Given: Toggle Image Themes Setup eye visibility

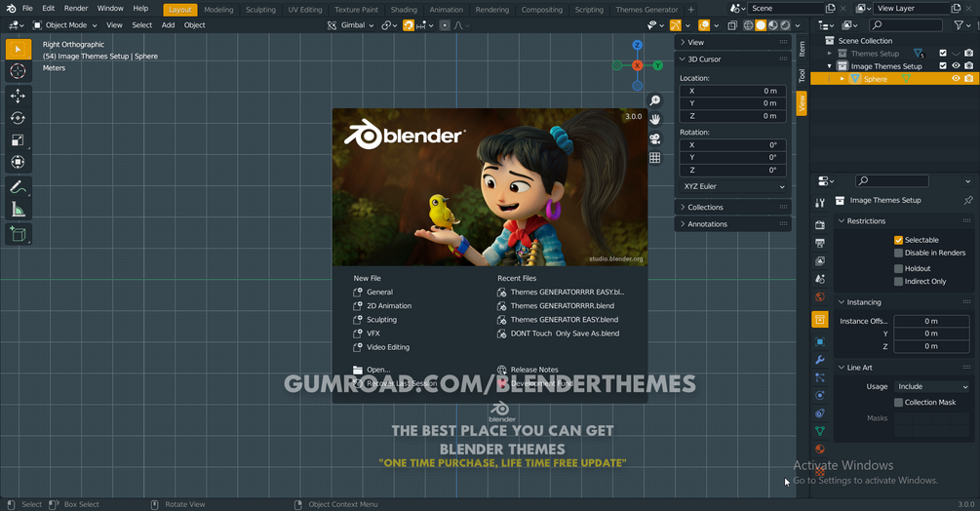Looking at the screenshot, I should click(956, 66).
